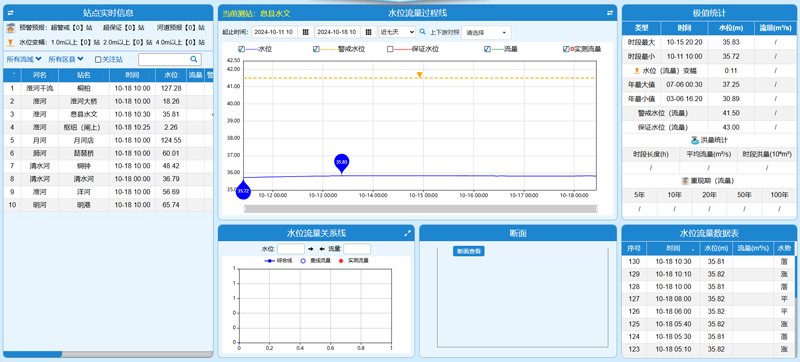Check the 关注站 filter checkbox
The height and width of the screenshot is (362, 800).
pyautogui.click(x=98, y=60)
